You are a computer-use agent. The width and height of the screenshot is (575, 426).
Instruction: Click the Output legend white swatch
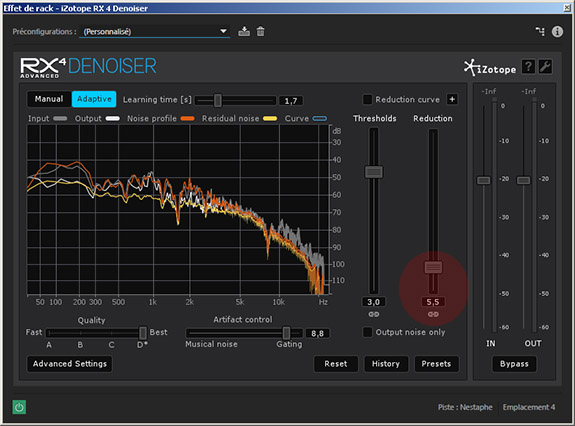(x=113, y=118)
